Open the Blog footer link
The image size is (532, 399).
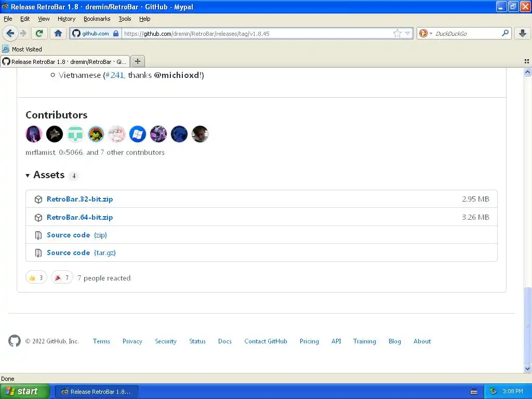pyautogui.click(x=395, y=341)
